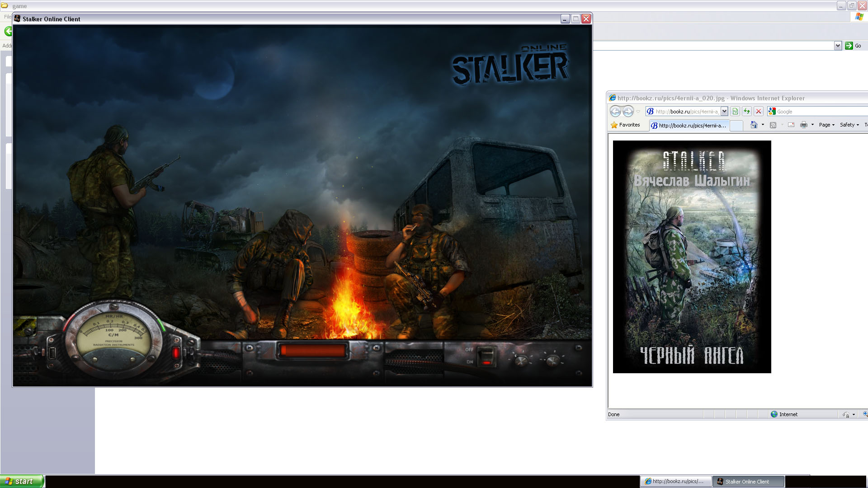Viewport: 868px width, 488px height.
Task: Open the Favorites star button
Action: pyautogui.click(x=625, y=125)
